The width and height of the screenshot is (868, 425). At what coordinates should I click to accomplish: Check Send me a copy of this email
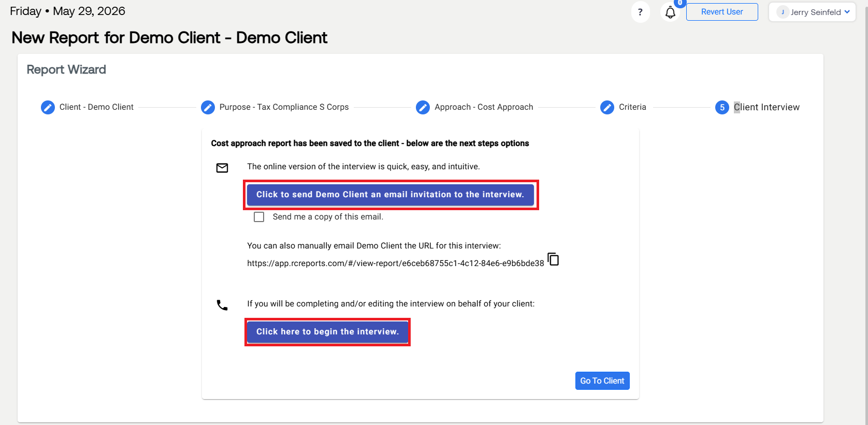click(x=259, y=217)
